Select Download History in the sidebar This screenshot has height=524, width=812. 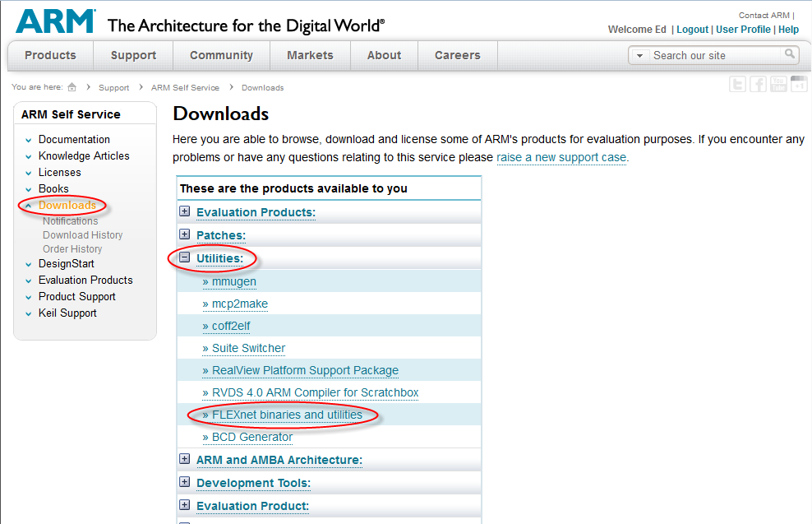click(x=82, y=235)
